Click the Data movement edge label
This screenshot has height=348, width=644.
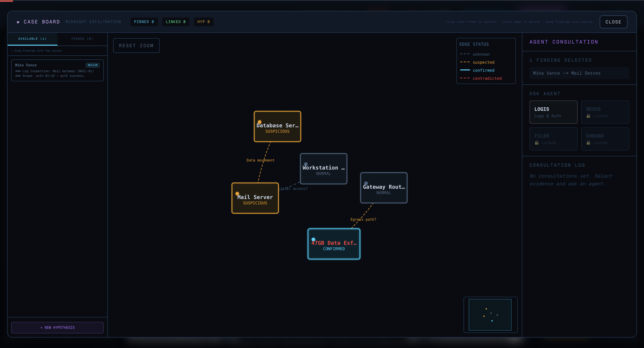click(260, 160)
